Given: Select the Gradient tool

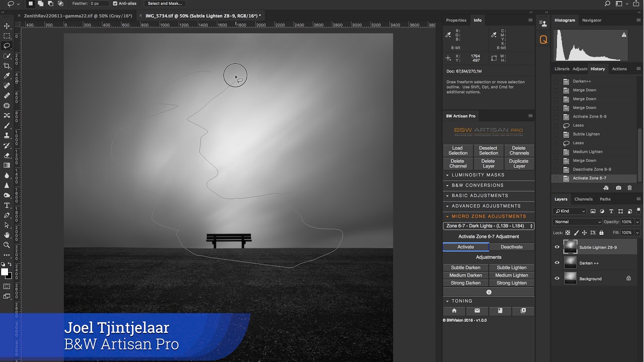Looking at the screenshot, I should [x=7, y=165].
